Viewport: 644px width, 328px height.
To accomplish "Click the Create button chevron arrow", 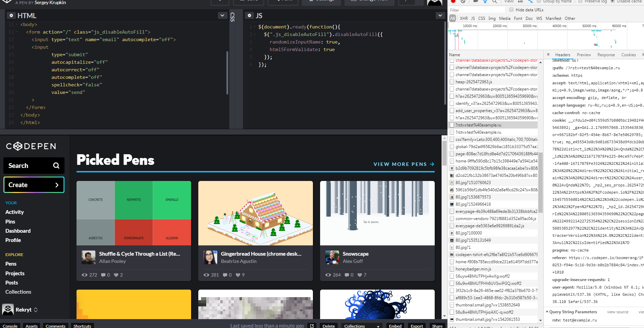I will click(57, 185).
